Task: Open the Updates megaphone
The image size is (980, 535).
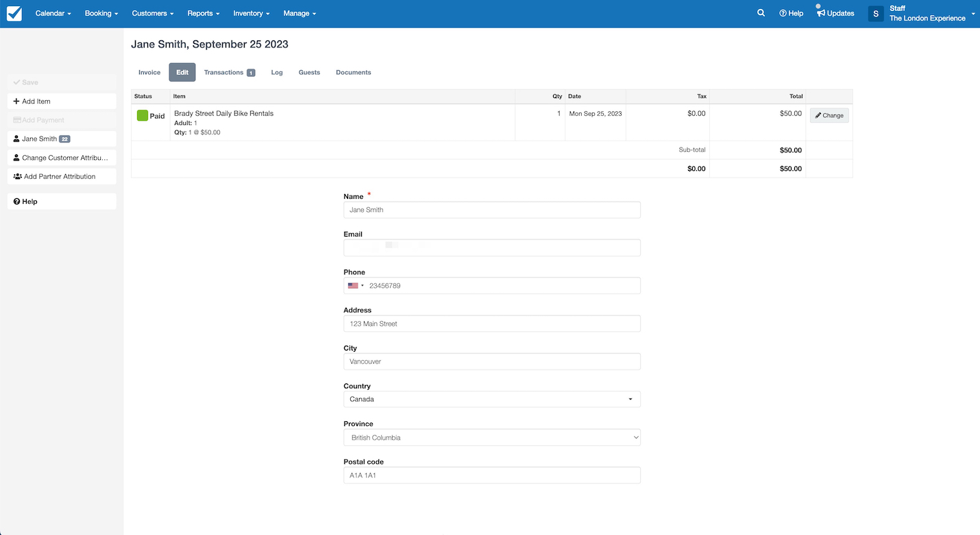Action: (x=835, y=13)
